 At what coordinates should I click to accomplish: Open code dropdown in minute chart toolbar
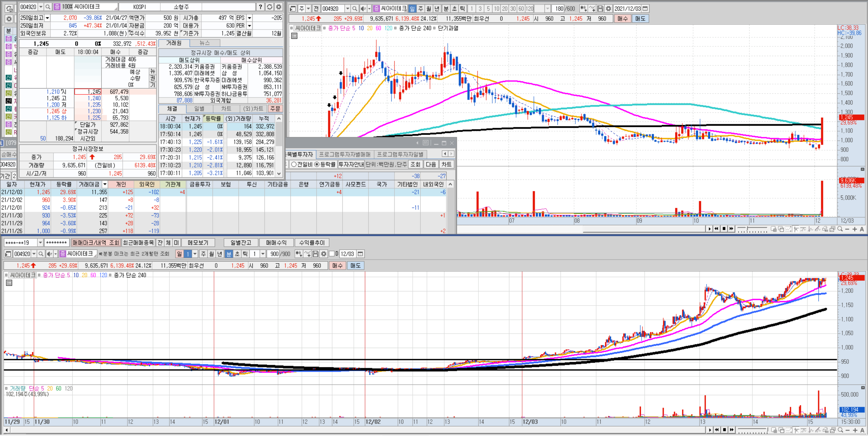tap(34, 254)
